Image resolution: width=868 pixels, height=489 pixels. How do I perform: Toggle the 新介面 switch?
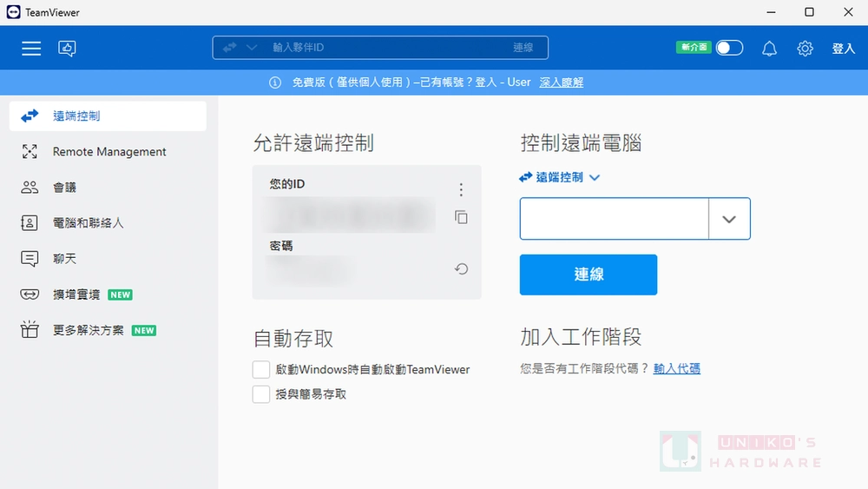click(x=729, y=48)
